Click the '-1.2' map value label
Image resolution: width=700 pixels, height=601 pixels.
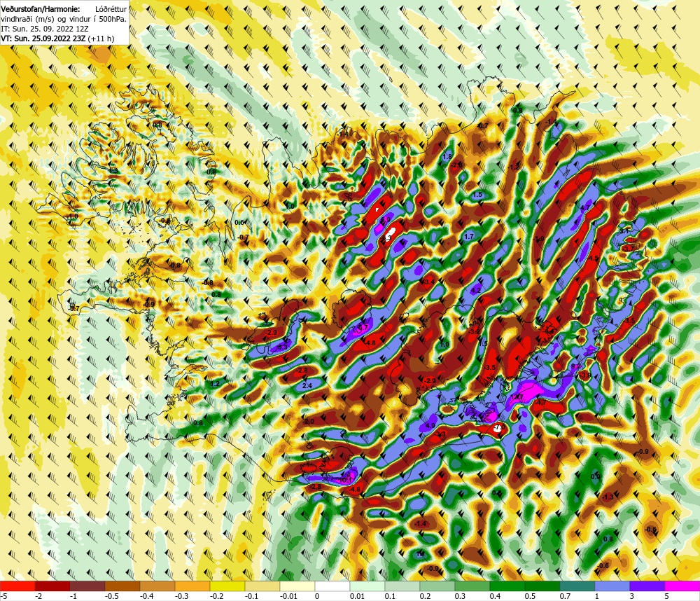click(514, 167)
